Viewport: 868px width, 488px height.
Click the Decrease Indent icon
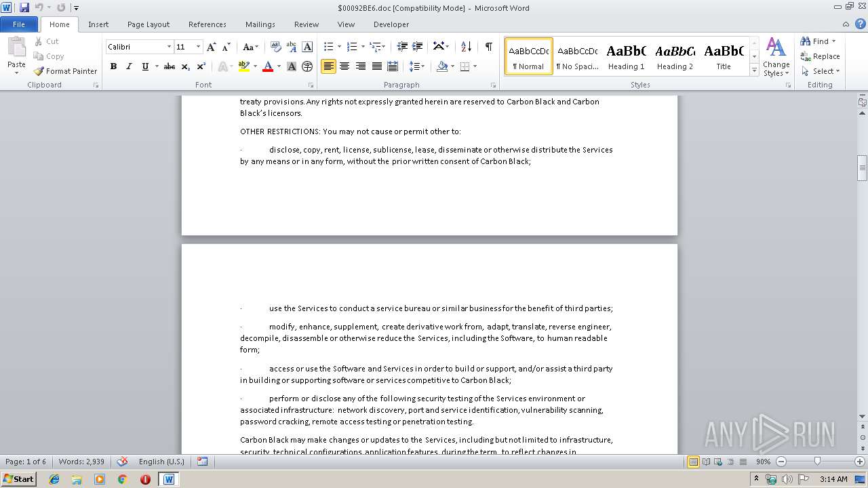tap(402, 47)
